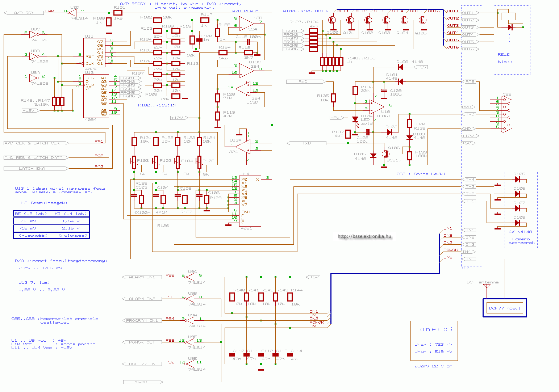The height and width of the screenshot is (392, 559).
Task: Click the KI (14 lab) table header
Action: 70,214
